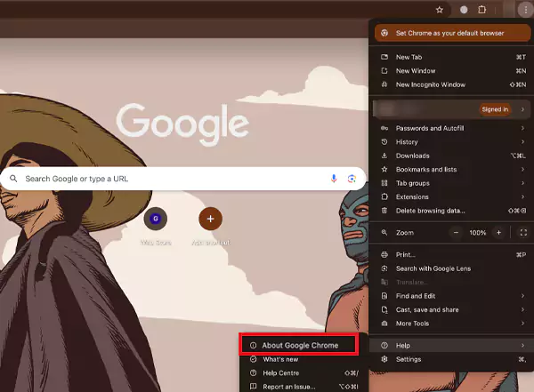Expand Bookmarks and lists submenu
This screenshot has width=534, height=392.
click(453, 170)
